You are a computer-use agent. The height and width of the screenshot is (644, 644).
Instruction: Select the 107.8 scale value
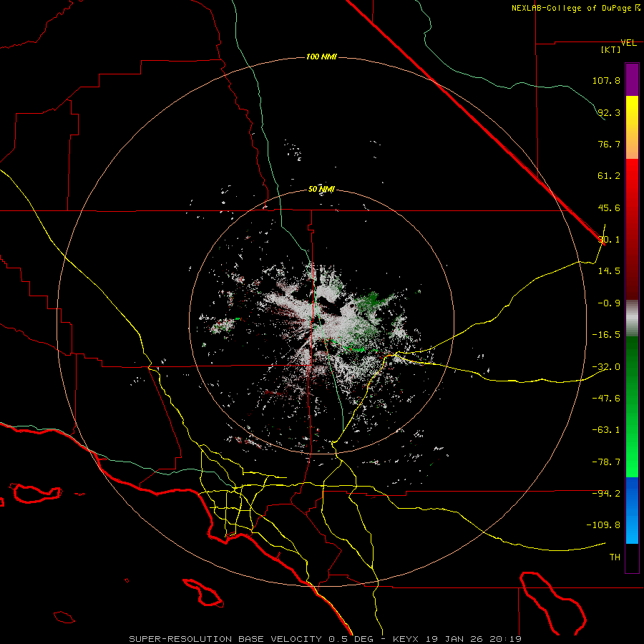coord(606,80)
